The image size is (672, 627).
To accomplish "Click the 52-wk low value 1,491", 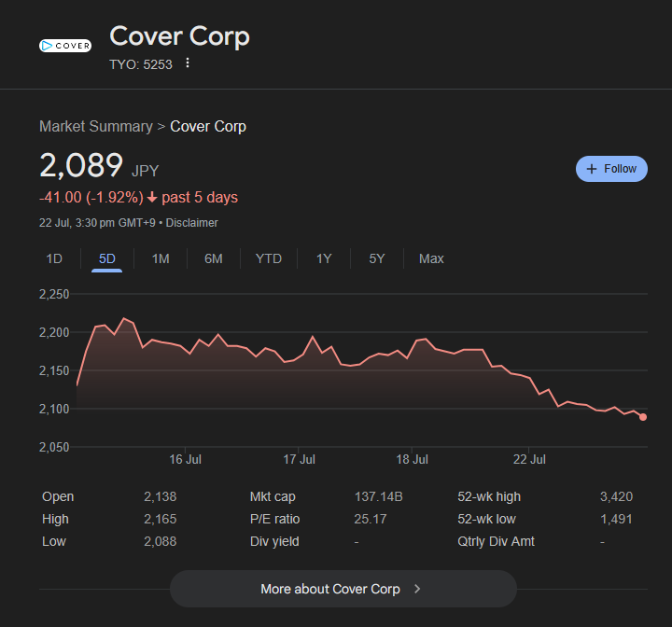I will point(616,519).
